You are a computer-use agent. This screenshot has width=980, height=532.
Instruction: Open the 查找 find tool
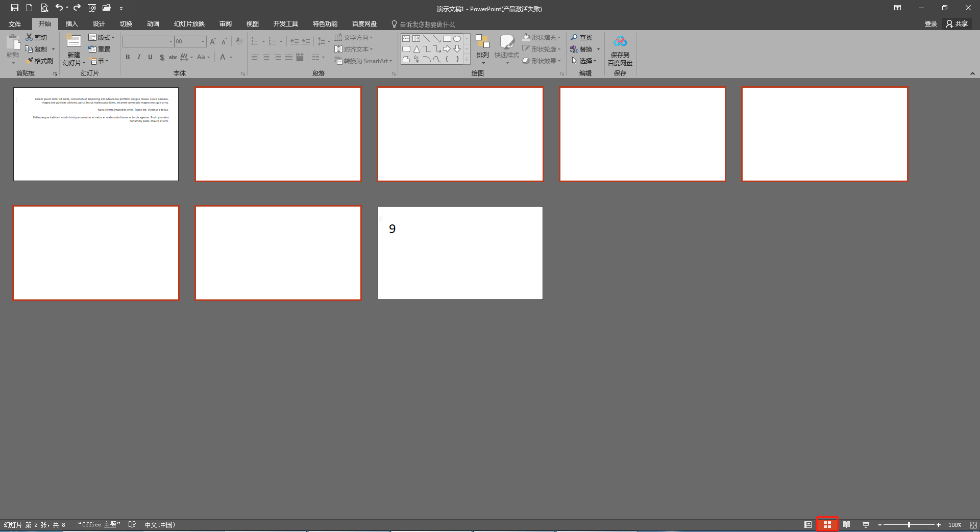point(581,37)
